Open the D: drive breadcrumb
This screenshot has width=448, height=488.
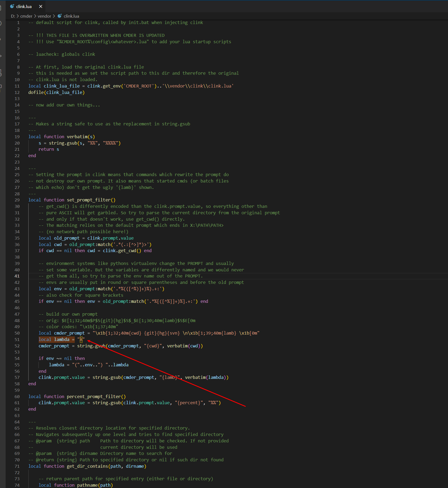coord(13,16)
